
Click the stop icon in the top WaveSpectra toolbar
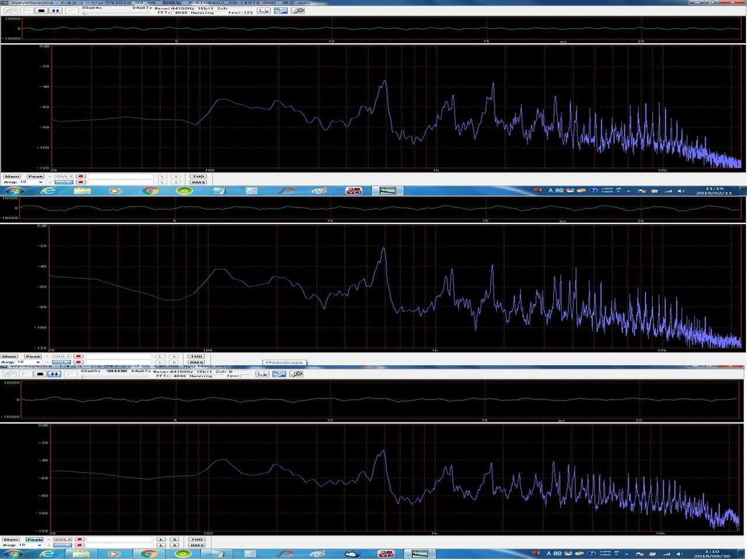click(x=41, y=10)
